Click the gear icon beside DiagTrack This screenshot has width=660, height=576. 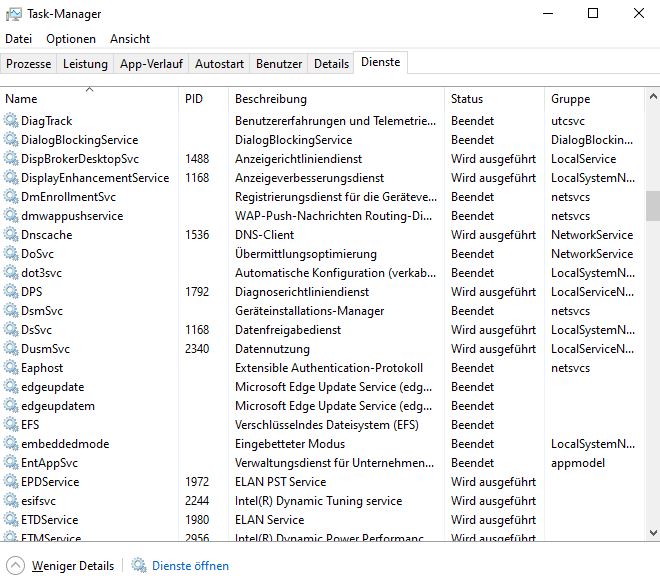click(11, 120)
